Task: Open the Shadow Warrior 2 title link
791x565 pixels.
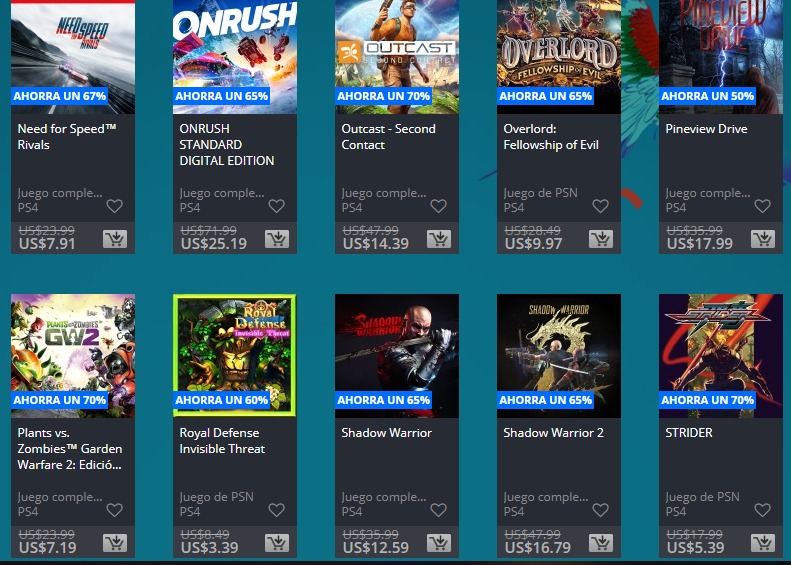Action: coord(553,433)
